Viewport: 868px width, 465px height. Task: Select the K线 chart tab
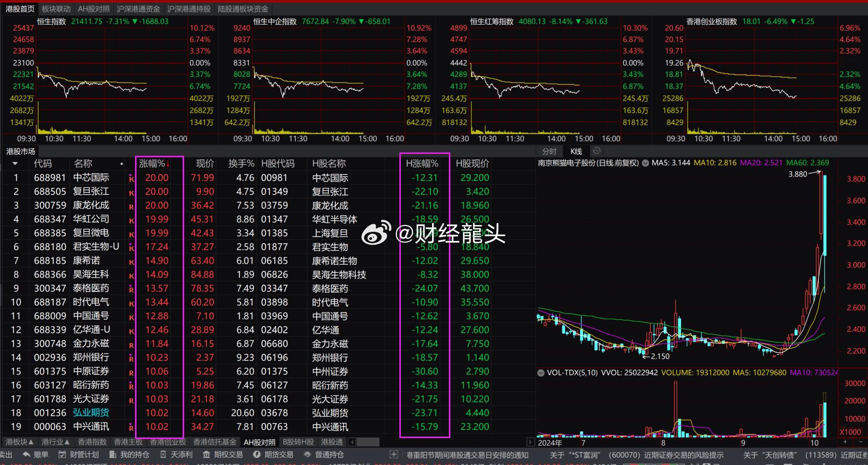click(576, 151)
